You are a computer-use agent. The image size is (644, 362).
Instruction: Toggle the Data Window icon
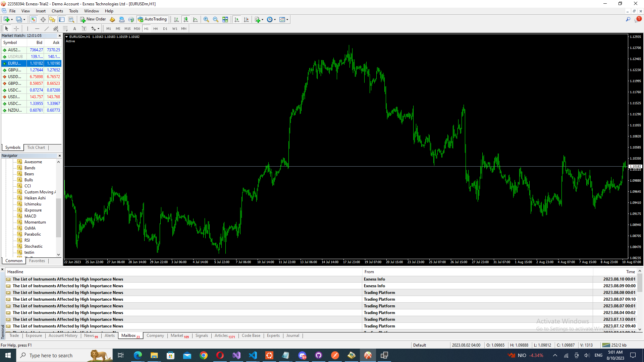(x=43, y=19)
